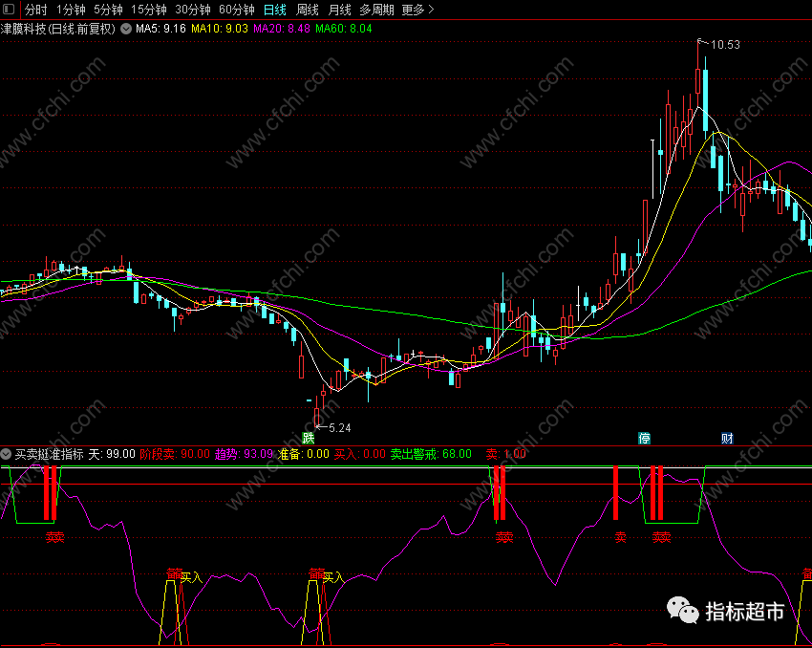Switch to 5分钟 period
This screenshot has width=812, height=648.
click(x=108, y=10)
